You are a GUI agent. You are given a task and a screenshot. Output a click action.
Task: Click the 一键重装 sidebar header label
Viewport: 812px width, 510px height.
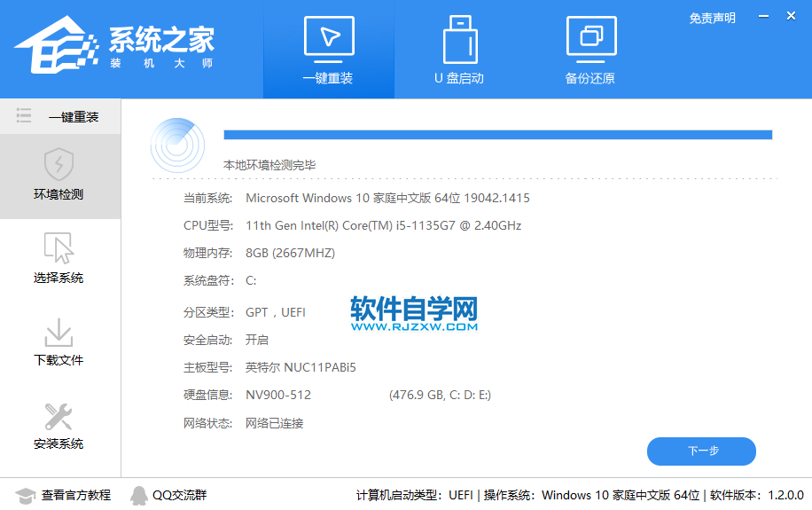74,117
